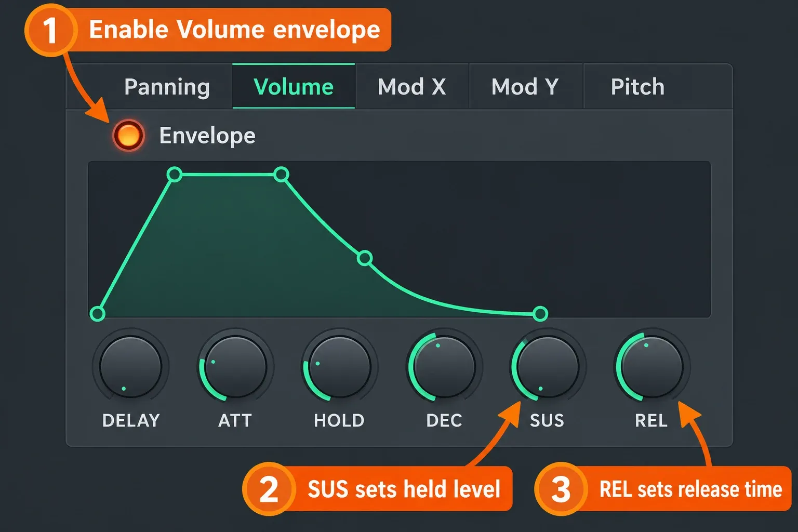Click the HOLD label
798x532 pixels.
339,420
